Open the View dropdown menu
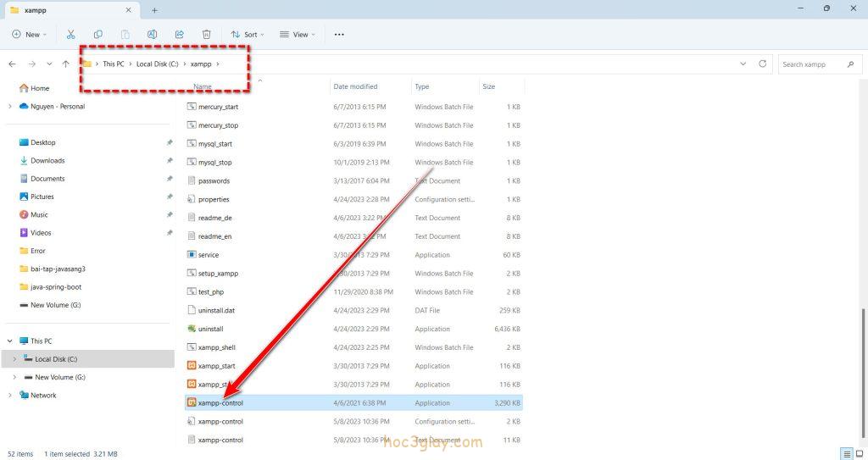The width and height of the screenshot is (868, 460). 297,35
